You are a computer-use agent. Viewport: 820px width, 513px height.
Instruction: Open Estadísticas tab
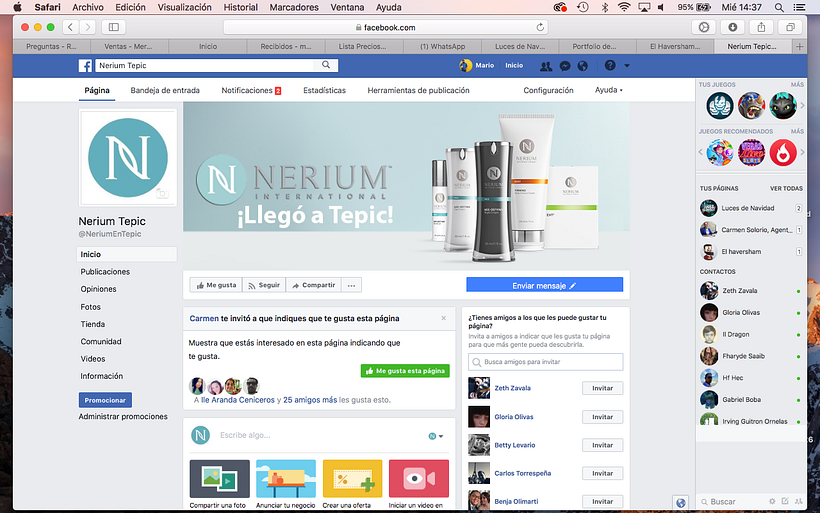click(324, 90)
